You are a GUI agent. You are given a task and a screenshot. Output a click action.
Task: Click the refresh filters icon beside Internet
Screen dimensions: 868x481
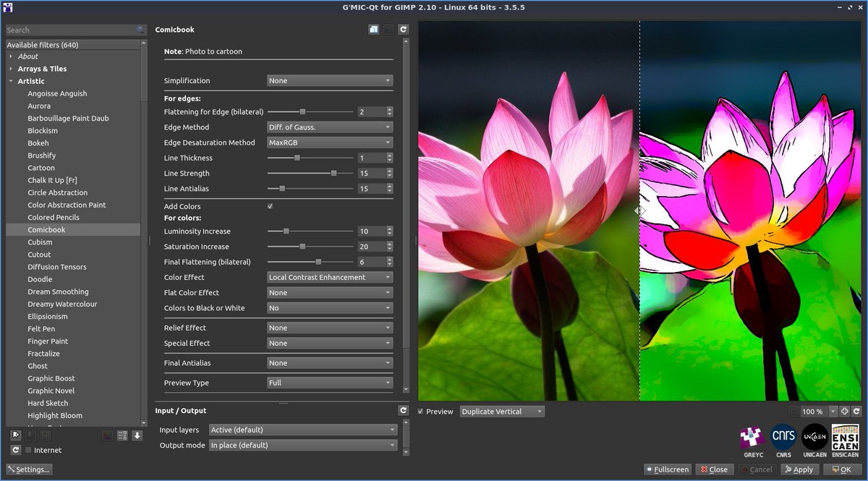tap(15, 450)
